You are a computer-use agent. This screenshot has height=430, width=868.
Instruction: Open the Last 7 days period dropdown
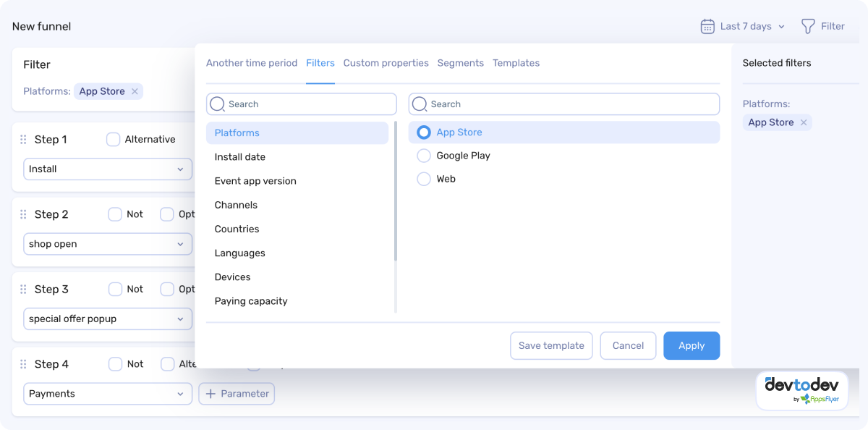[x=752, y=27]
